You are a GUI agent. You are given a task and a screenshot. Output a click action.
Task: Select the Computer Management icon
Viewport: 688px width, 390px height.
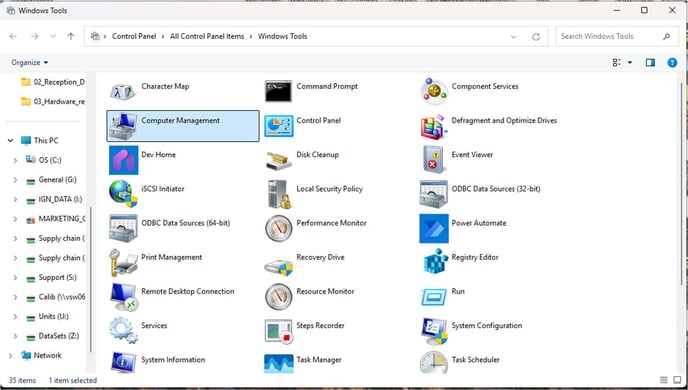coord(123,126)
